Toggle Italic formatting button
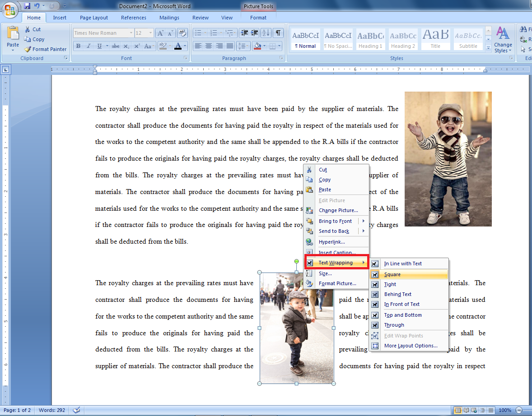Viewport: 532px width, 416px height. (89, 46)
